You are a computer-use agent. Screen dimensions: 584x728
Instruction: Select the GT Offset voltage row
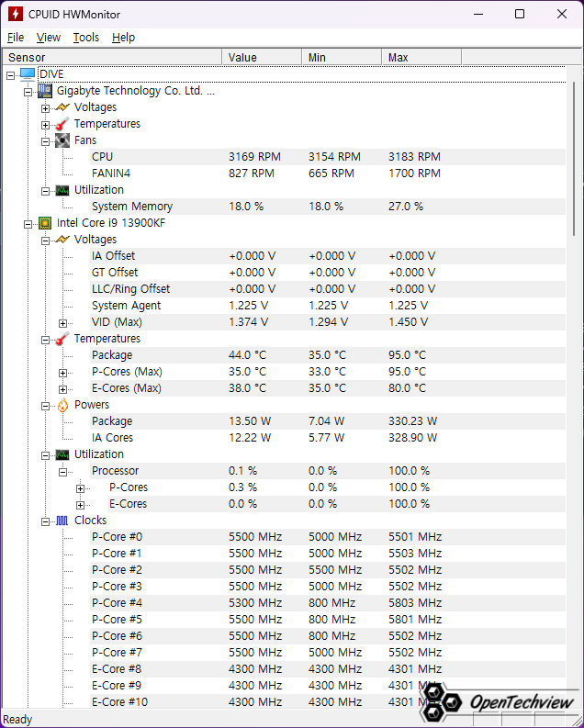coord(328,273)
